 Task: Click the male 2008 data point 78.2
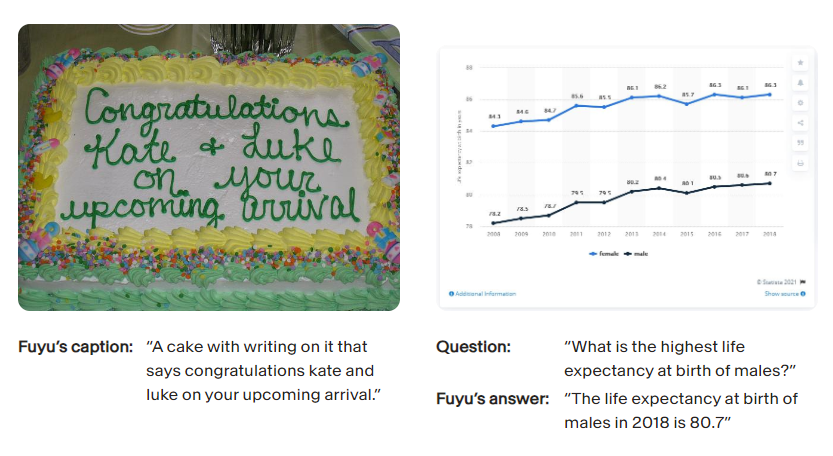coord(494,223)
